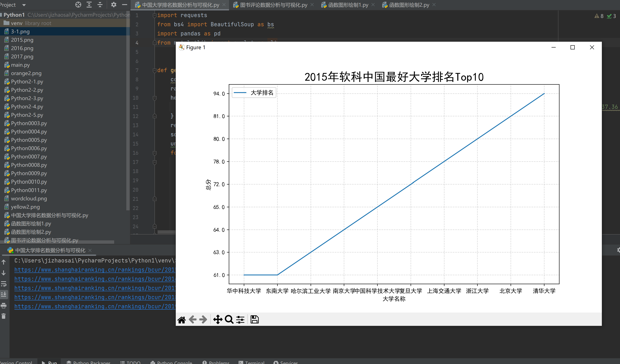Screen dimensions: 620x364
Task: Click the Collapse All icon in Project toolbar
Action: 100,5
